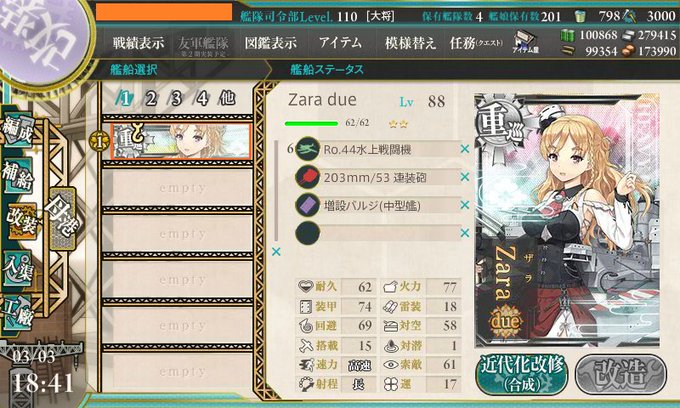Screen dimensions: 680x408
Task: Open the アイテム屋 item shop icon
Action: (x=525, y=42)
